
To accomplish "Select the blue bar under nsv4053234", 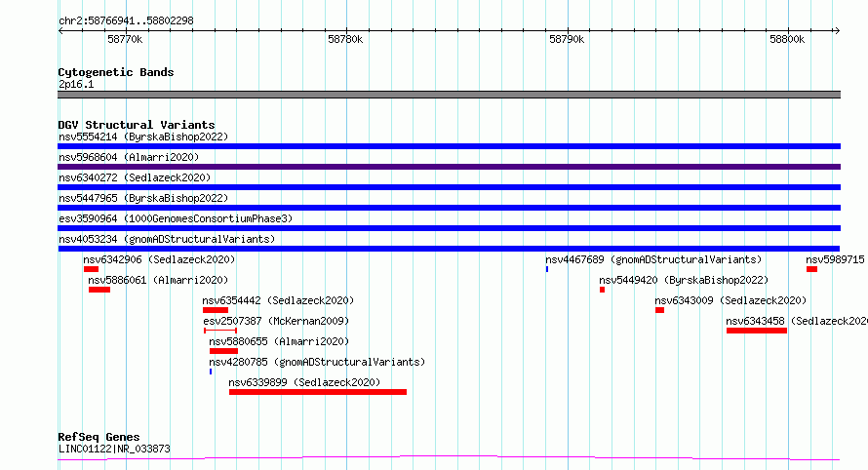I will coord(449,249).
